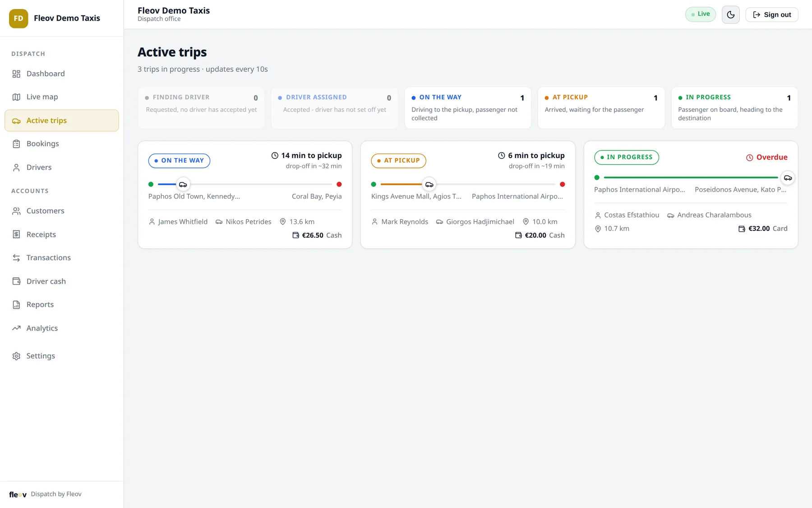The width and height of the screenshot is (812, 508).
Task: Click the Reports chart file icon
Action: (16, 305)
